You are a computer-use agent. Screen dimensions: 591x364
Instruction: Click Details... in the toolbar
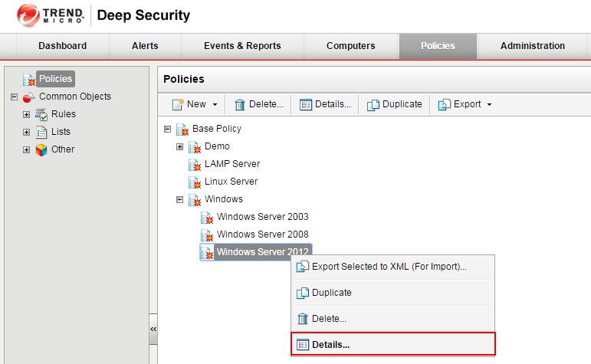(x=333, y=104)
